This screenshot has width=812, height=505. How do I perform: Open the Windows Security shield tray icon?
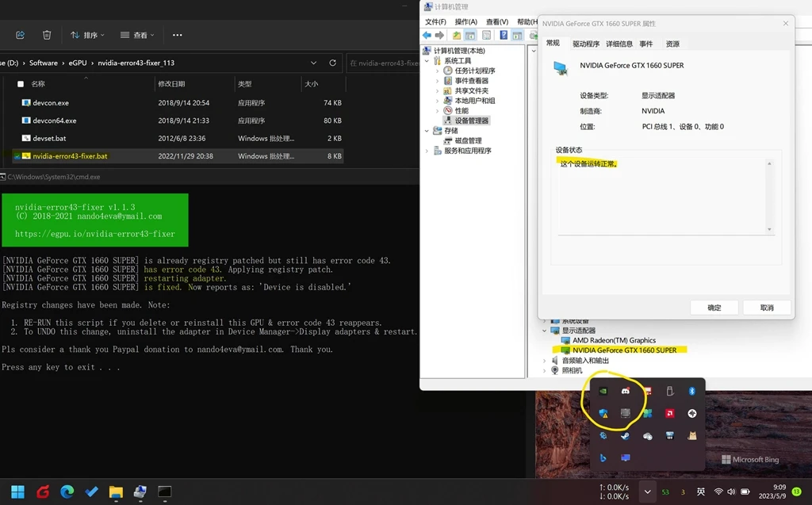click(x=603, y=413)
